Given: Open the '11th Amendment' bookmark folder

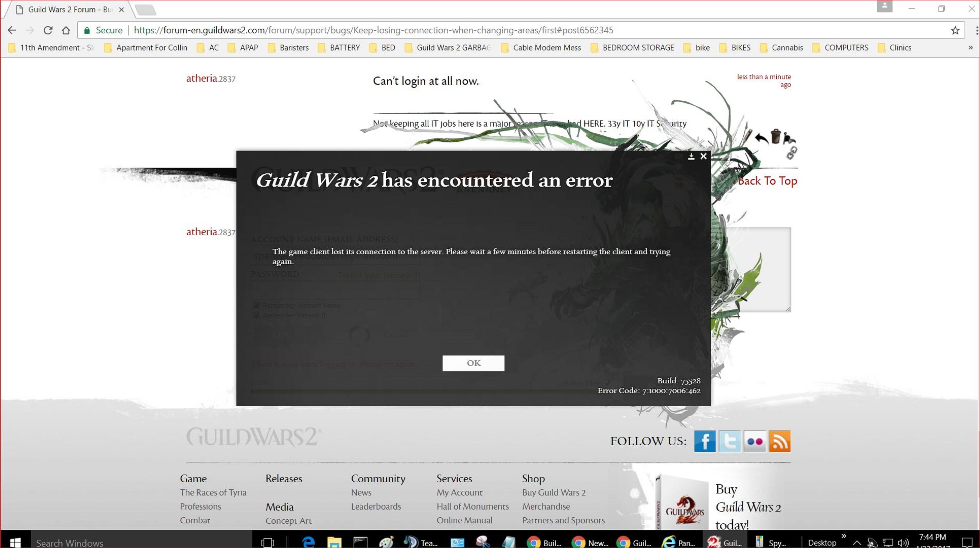Looking at the screenshot, I should click(51, 48).
